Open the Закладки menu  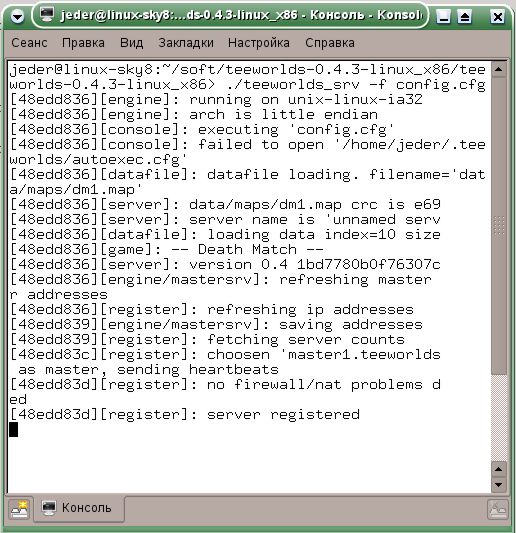pyautogui.click(x=186, y=43)
